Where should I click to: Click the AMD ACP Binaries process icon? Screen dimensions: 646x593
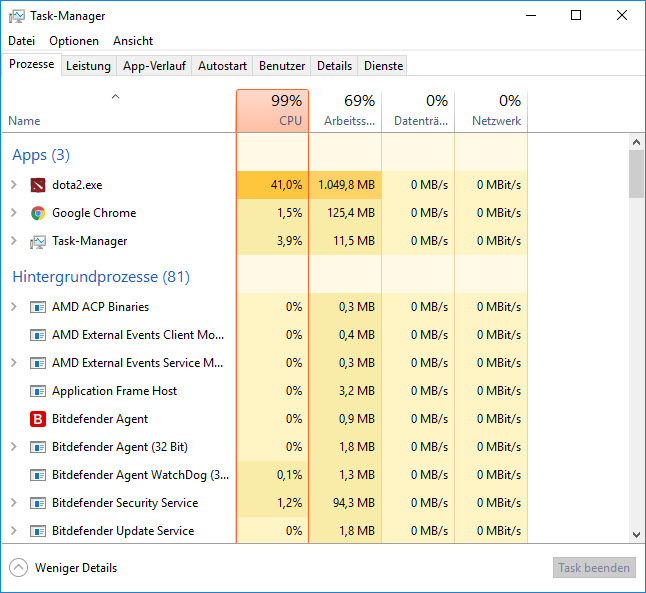[38, 307]
